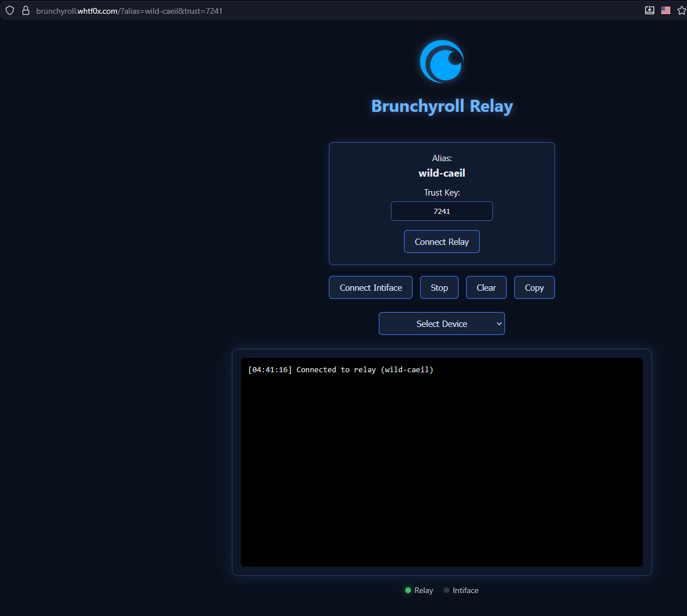Click the wild-caeil alias name
Image resolution: width=687 pixels, height=616 pixels.
click(x=441, y=173)
